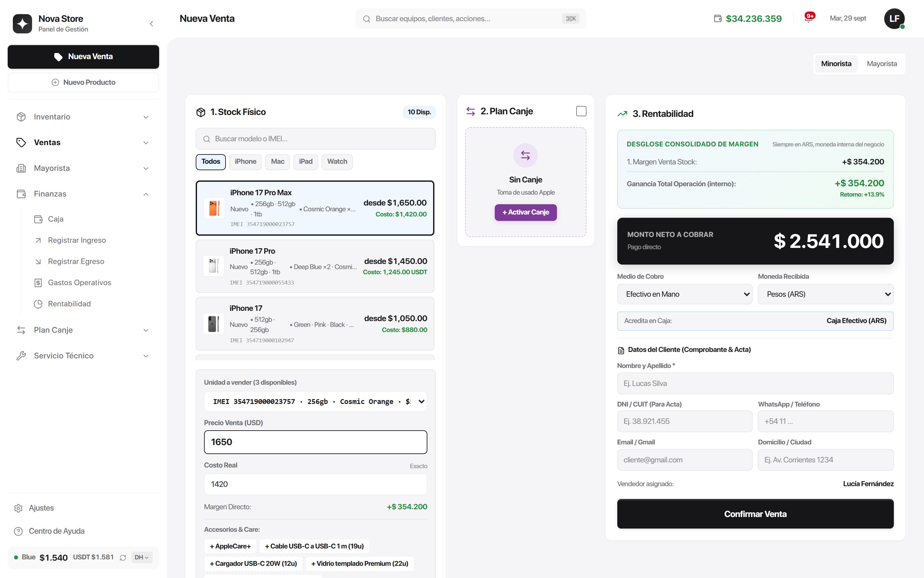Open the Moneda Recibida dropdown
The height and width of the screenshot is (578, 924).
(826, 294)
